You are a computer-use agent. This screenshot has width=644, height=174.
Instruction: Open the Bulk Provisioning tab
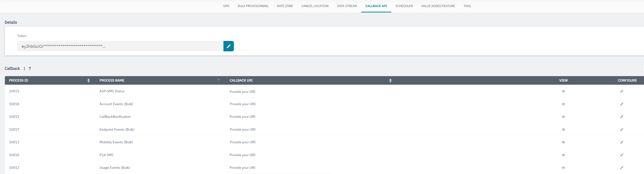coord(253,6)
